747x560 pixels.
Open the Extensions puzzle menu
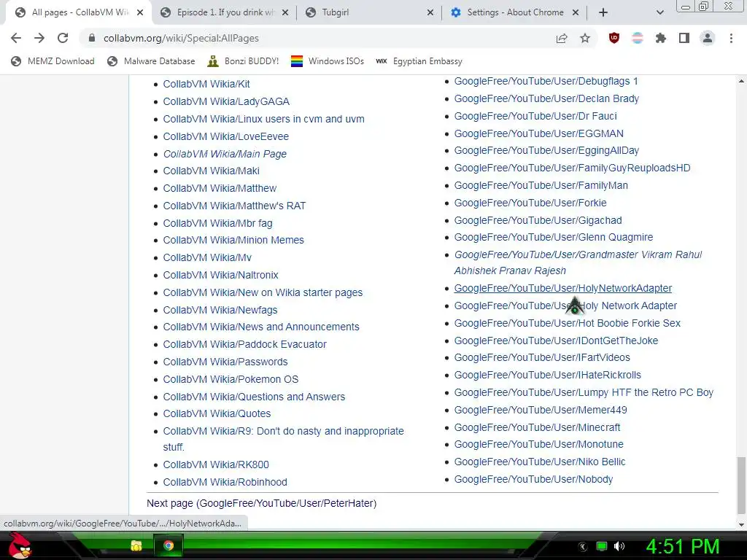click(x=661, y=38)
